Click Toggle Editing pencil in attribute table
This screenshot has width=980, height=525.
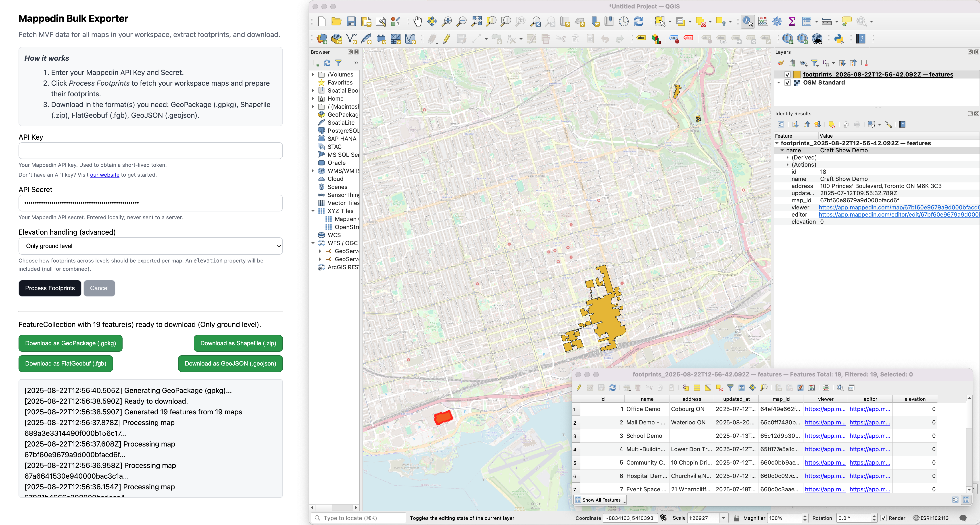click(579, 388)
